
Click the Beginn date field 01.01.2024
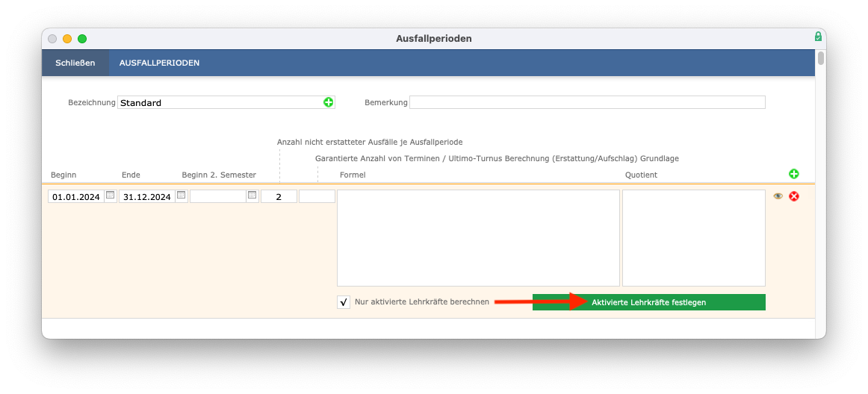pos(76,196)
